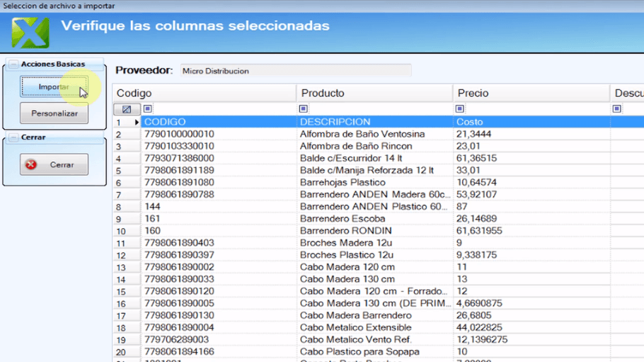Sort by the Codigo column header
Viewport: 644px width, 362px height.
pyautogui.click(x=205, y=94)
